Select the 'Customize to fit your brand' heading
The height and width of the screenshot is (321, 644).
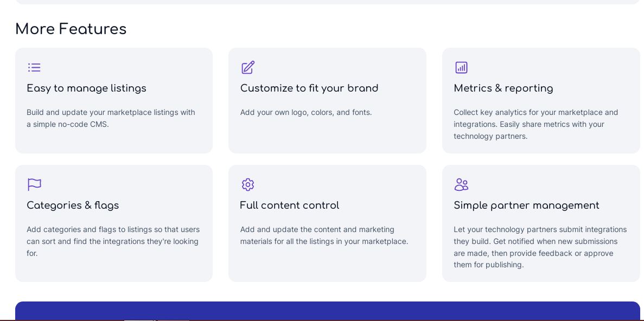[x=309, y=88]
